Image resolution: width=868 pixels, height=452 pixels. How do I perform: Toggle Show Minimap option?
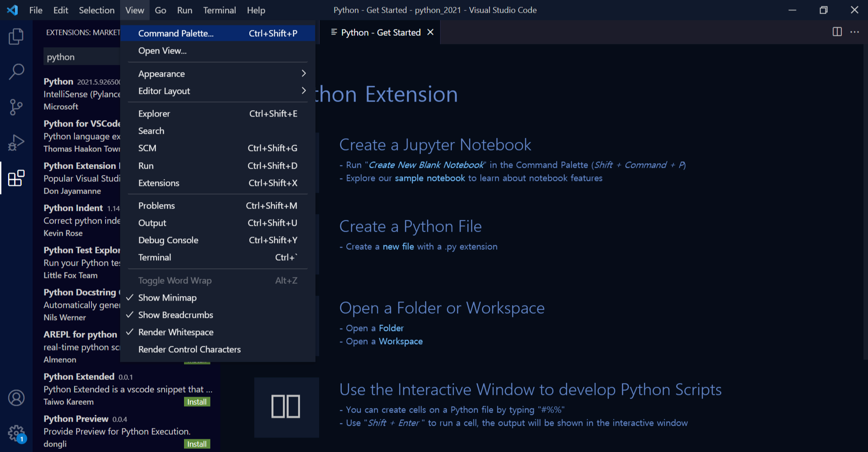click(x=218, y=298)
